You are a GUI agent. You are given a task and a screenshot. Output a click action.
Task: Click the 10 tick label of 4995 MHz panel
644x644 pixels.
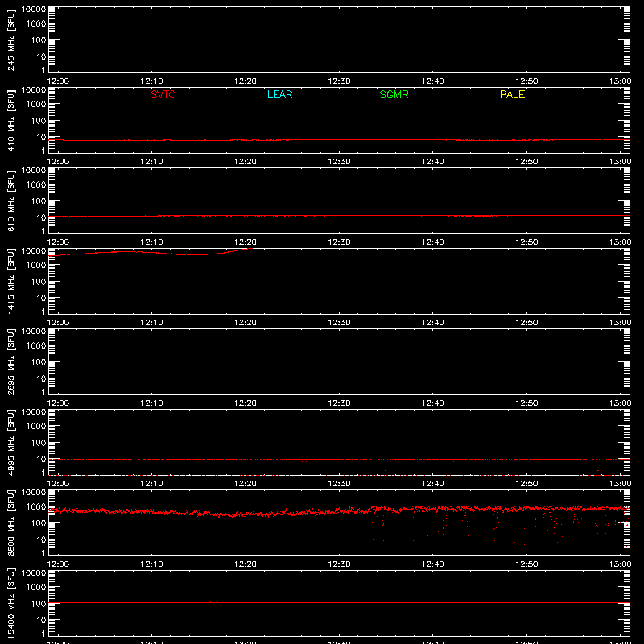[42, 459]
